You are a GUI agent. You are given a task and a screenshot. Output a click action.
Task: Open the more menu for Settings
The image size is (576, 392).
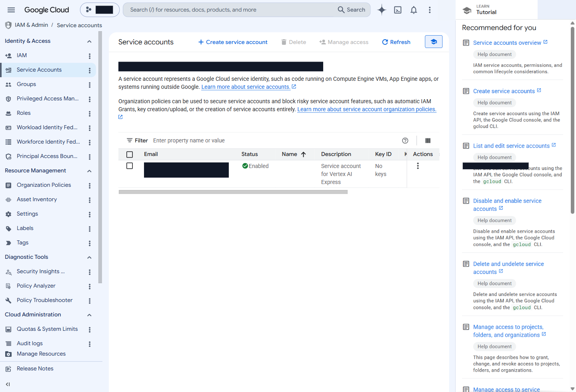point(90,214)
